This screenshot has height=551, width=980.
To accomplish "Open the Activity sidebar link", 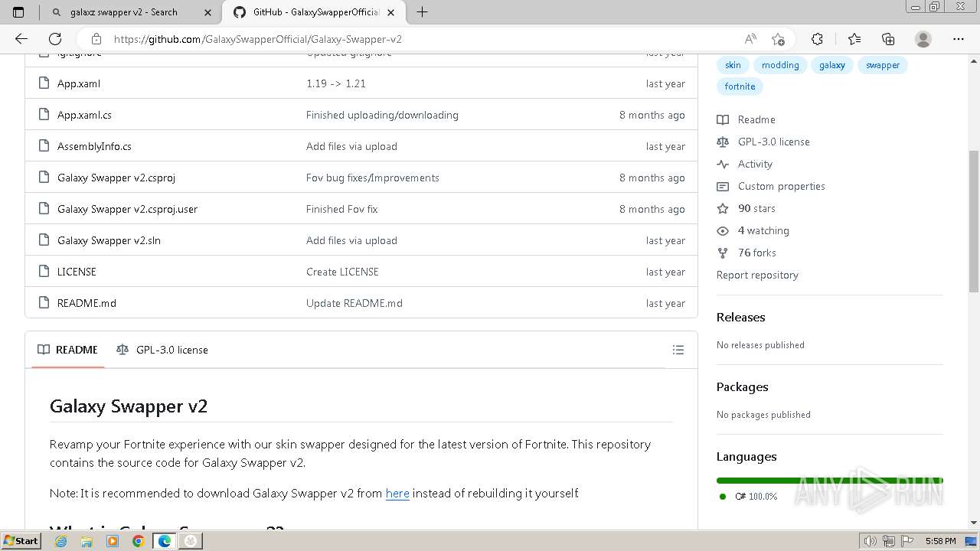I will tap(745, 164).
